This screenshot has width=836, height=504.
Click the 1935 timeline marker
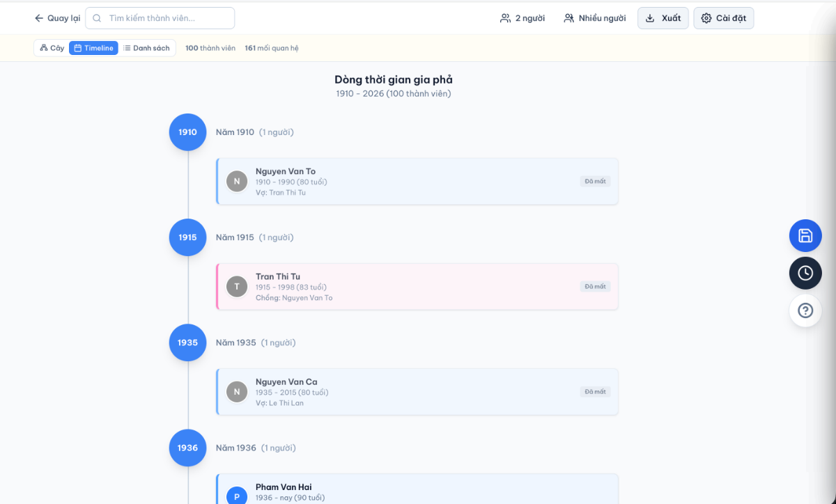tap(188, 342)
